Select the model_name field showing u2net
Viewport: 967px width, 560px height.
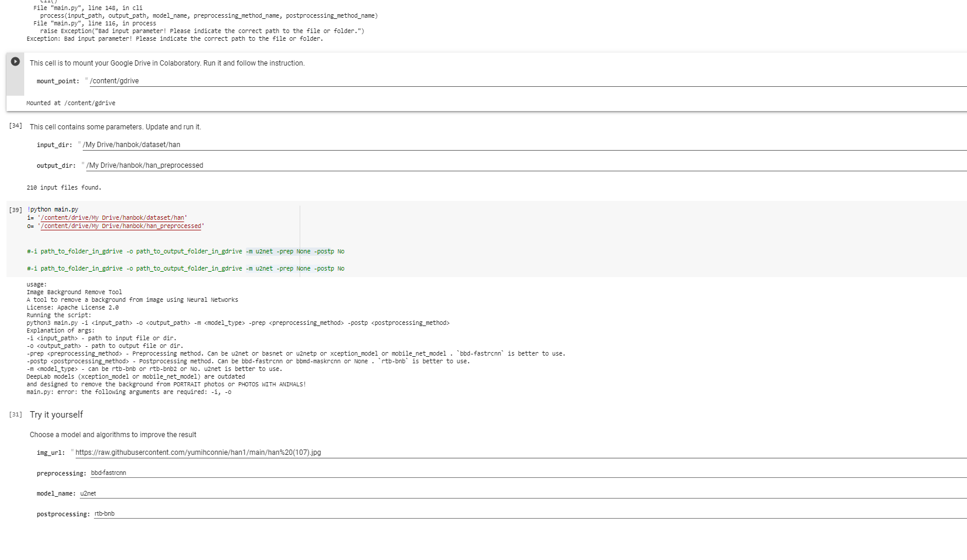88,493
